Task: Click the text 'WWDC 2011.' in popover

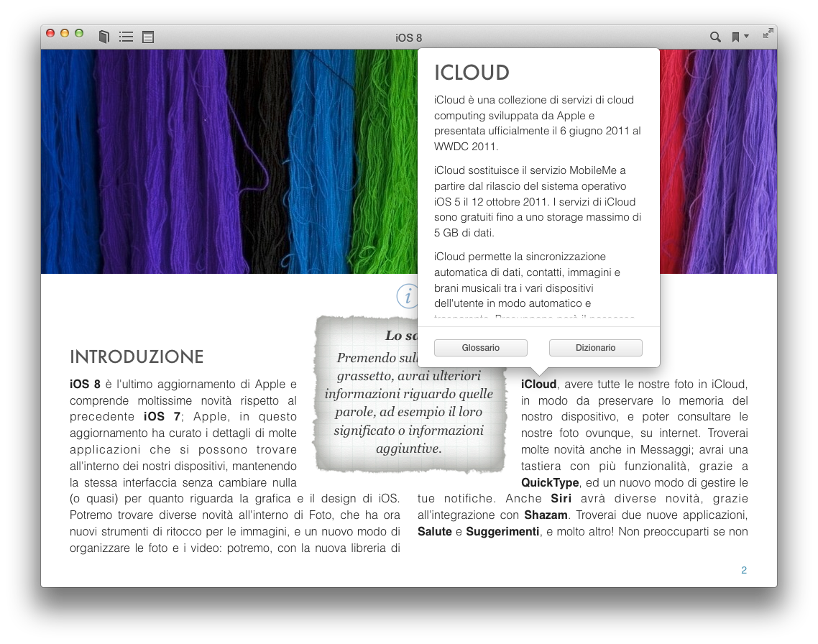Action: tap(466, 147)
